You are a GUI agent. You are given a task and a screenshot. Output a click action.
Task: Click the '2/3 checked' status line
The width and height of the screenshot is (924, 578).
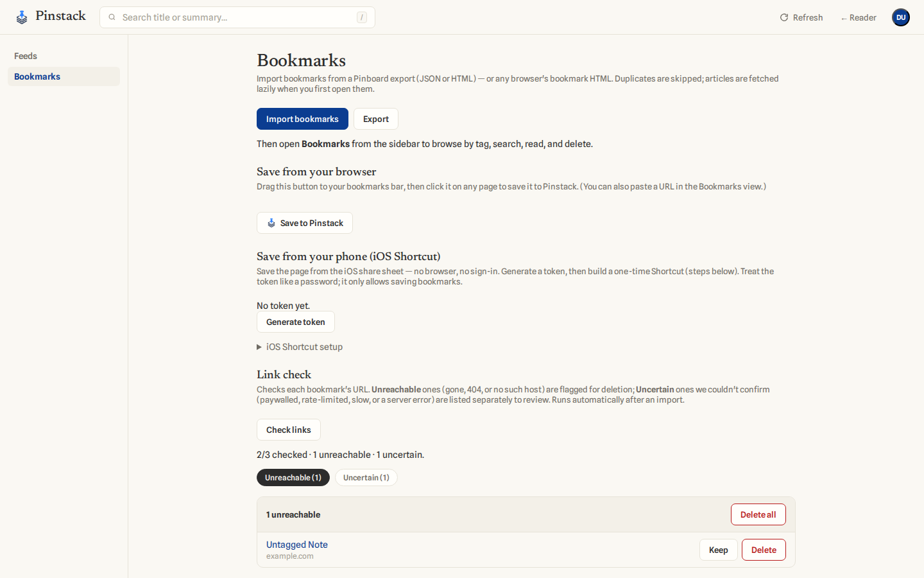pyautogui.click(x=340, y=455)
